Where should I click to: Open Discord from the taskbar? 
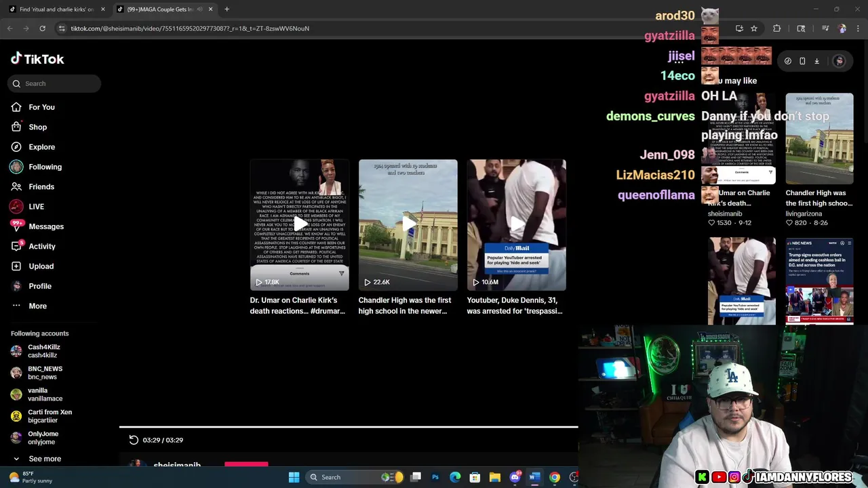515,477
